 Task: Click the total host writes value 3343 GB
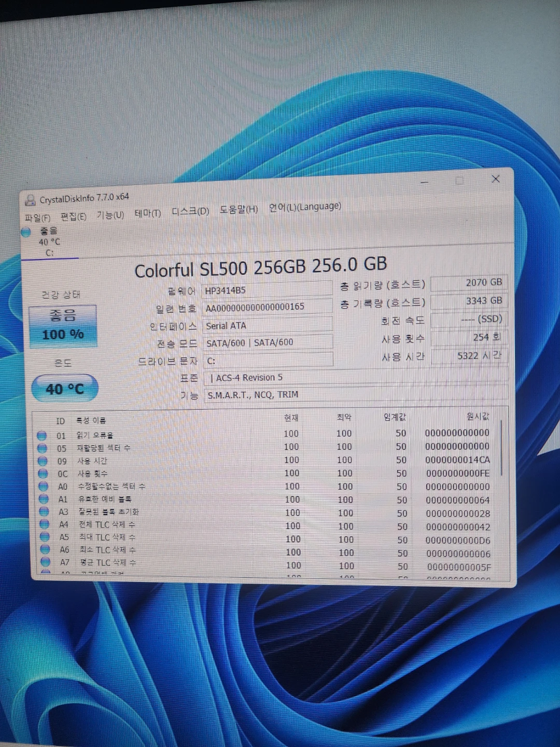tap(469, 301)
